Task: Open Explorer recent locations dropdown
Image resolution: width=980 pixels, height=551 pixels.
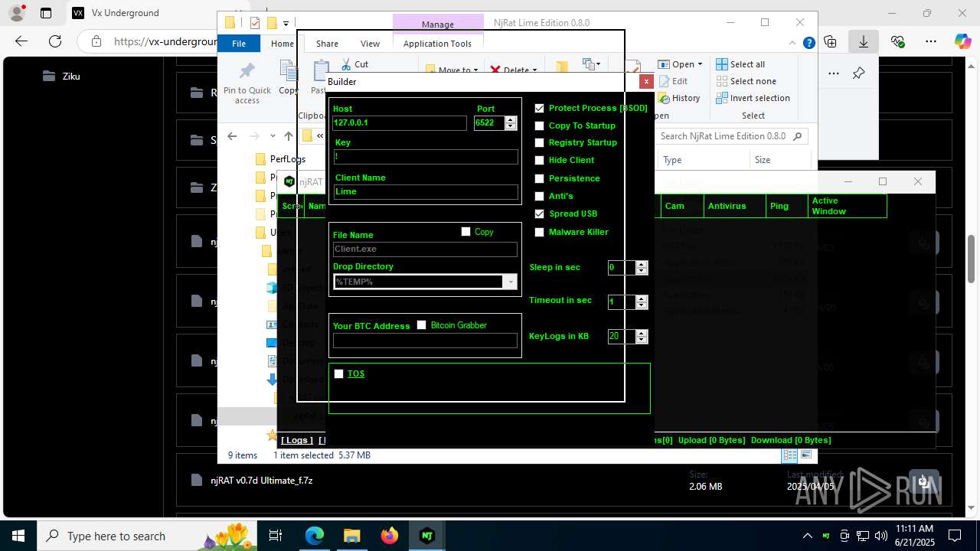Action: 273,136
